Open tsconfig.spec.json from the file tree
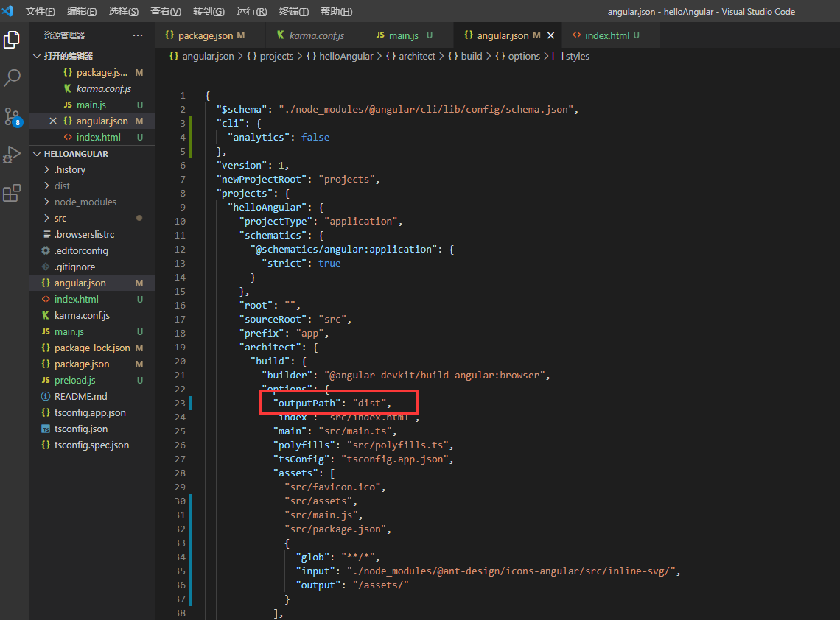 coord(92,445)
